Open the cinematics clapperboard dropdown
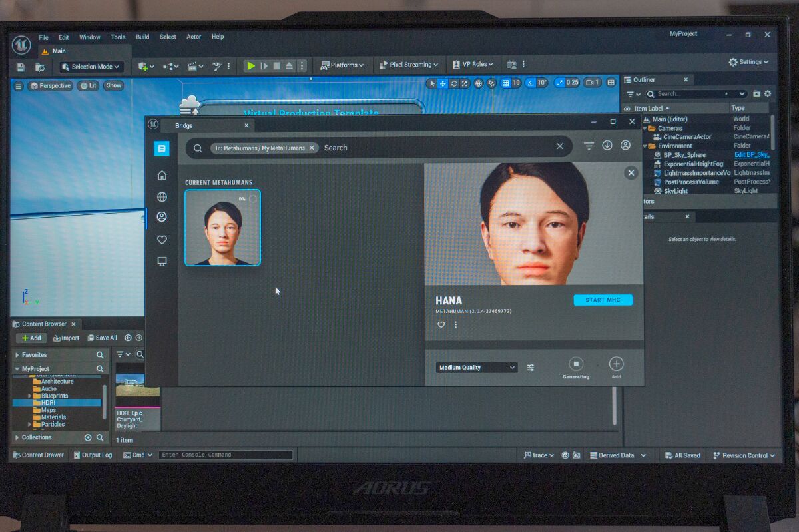 pyautogui.click(x=196, y=67)
